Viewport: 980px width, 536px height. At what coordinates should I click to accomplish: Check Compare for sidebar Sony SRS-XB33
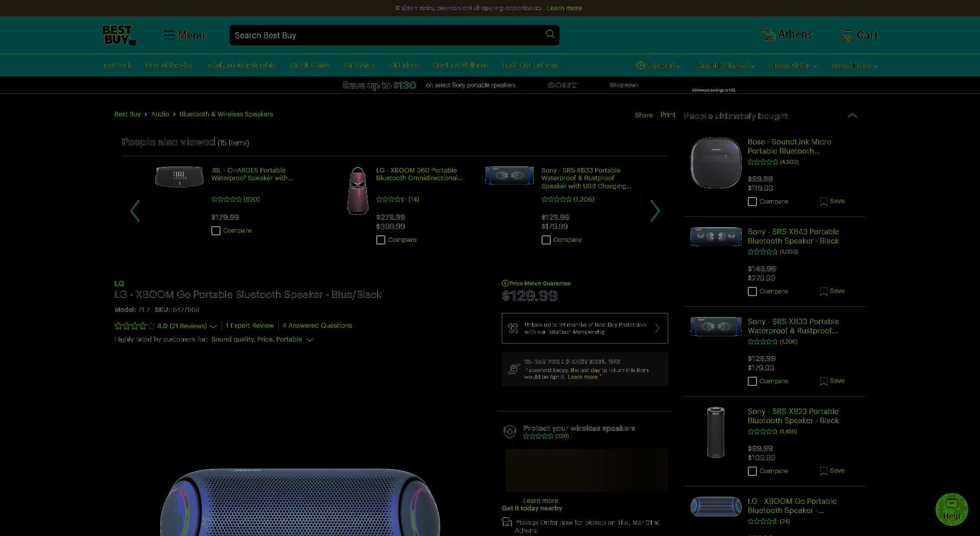(752, 381)
